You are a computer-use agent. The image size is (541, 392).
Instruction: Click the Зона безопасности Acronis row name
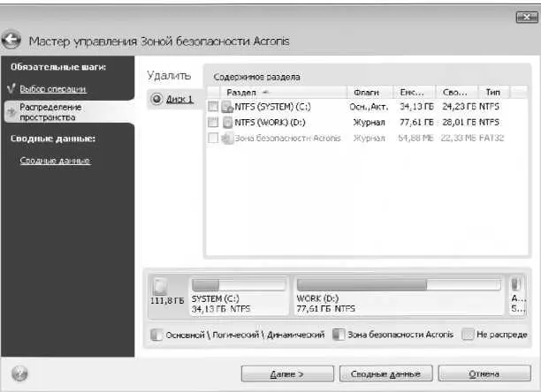[288, 138]
